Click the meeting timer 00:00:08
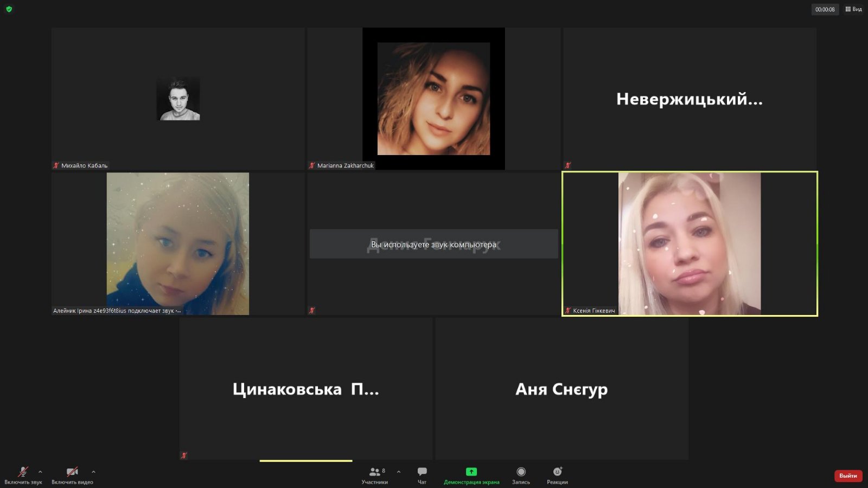The width and height of the screenshot is (868, 488). 825,9
